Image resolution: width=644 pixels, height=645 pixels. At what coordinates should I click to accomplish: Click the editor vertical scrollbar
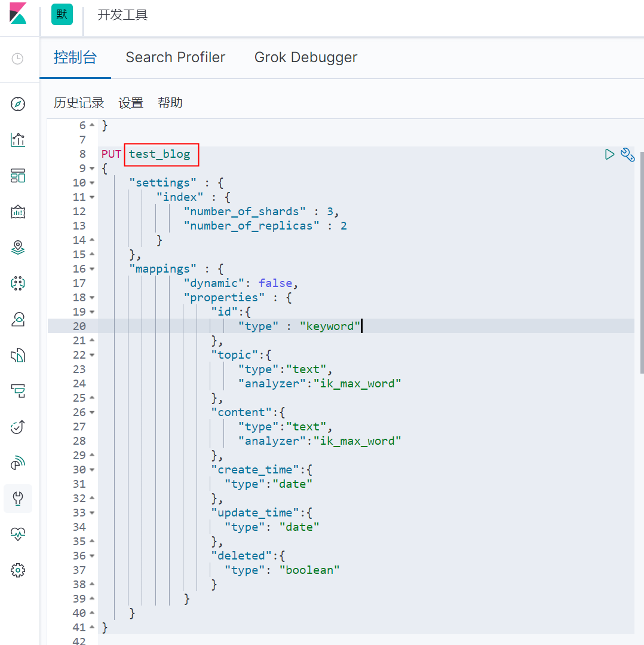[640, 263]
